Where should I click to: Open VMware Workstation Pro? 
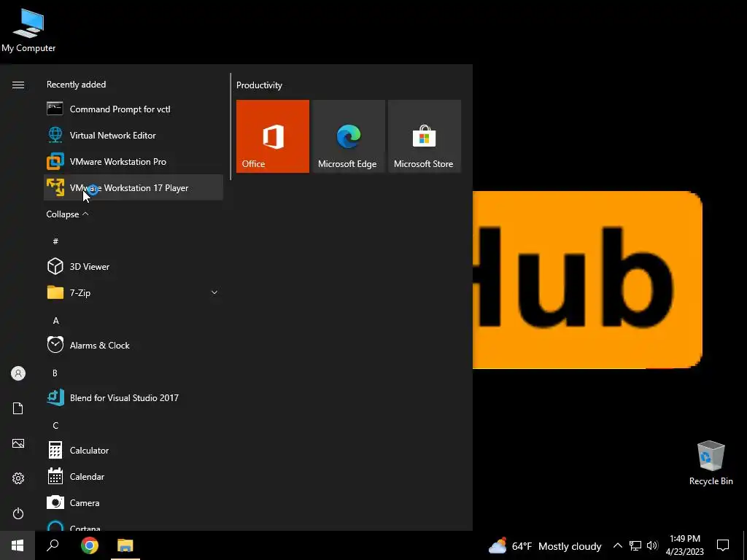coord(133,161)
